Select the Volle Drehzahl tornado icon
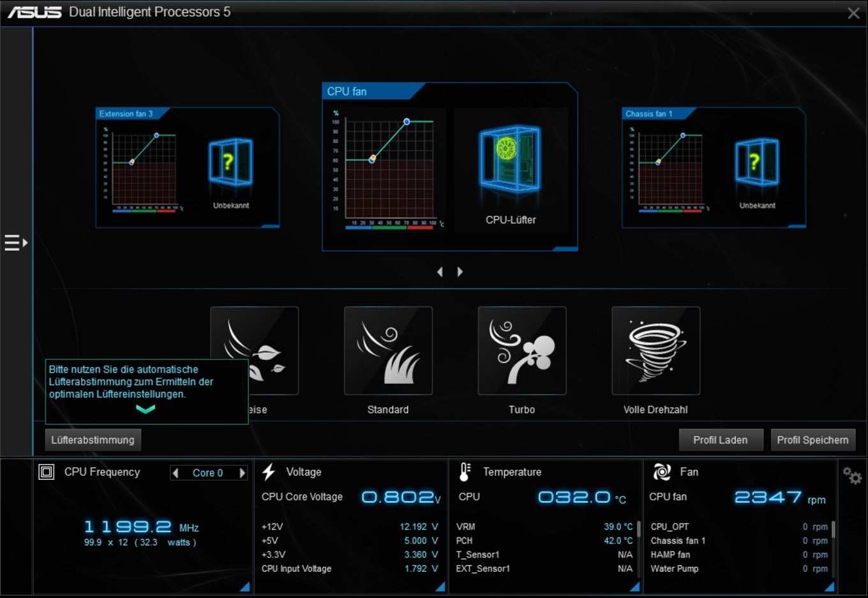This screenshot has height=598, width=868. point(656,350)
